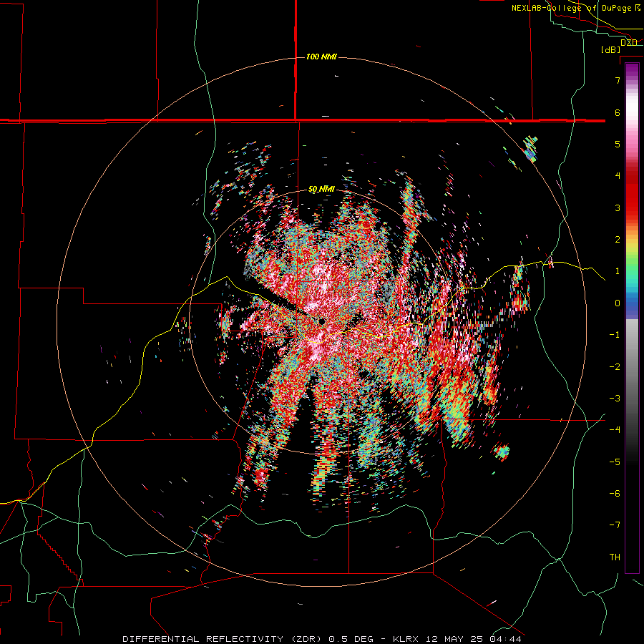The image size is (644, 644).
Task: Click the '-7' value on the dB scale
Action: 615,525
